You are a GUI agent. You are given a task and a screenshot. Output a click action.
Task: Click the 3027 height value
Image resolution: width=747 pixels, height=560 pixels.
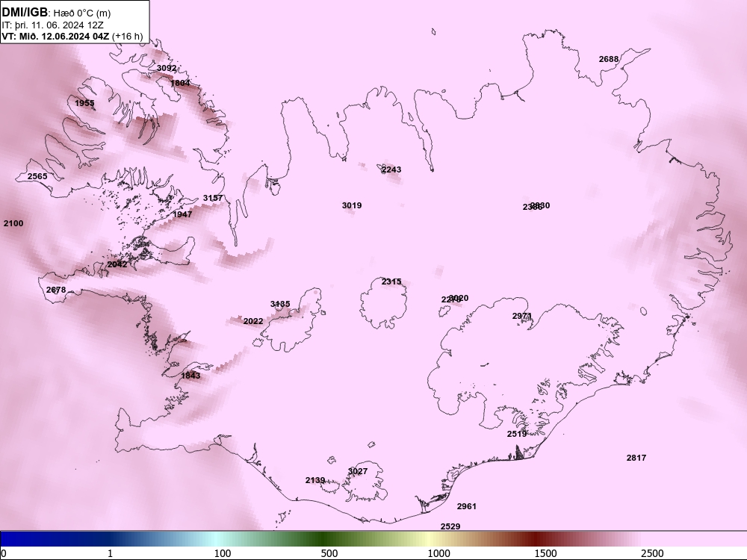pyautogui.click(x=358, y=471)
